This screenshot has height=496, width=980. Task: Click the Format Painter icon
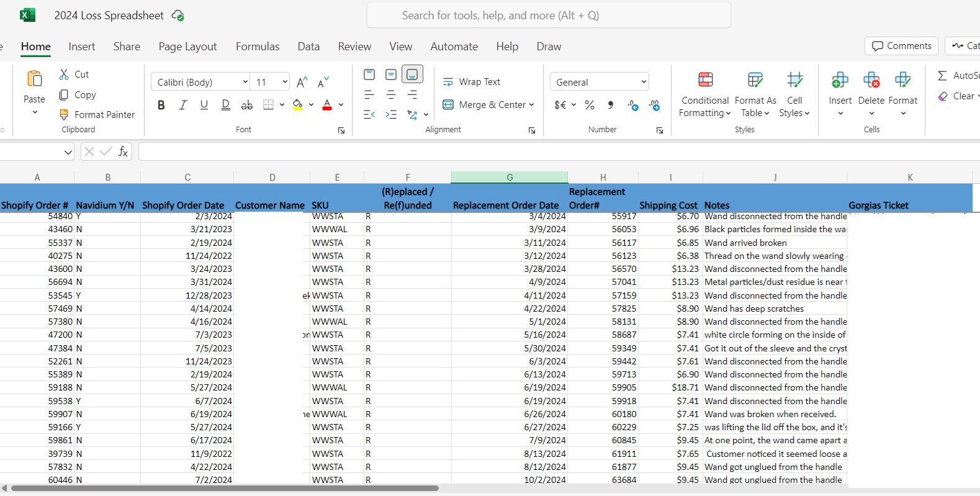click(64, 115)
